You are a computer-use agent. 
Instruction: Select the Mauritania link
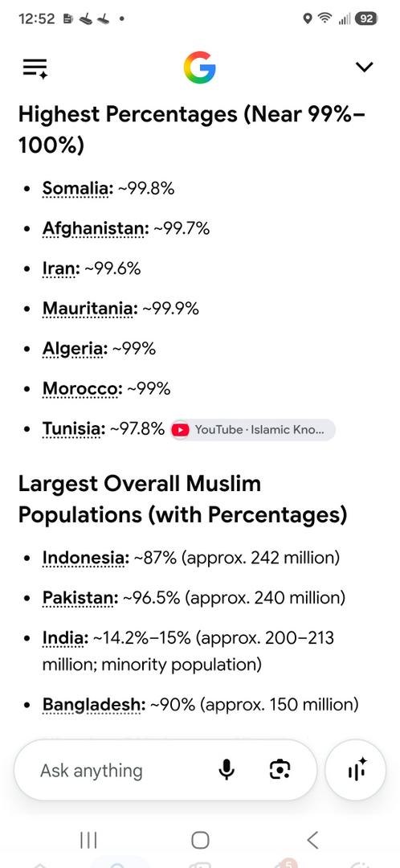90,309
